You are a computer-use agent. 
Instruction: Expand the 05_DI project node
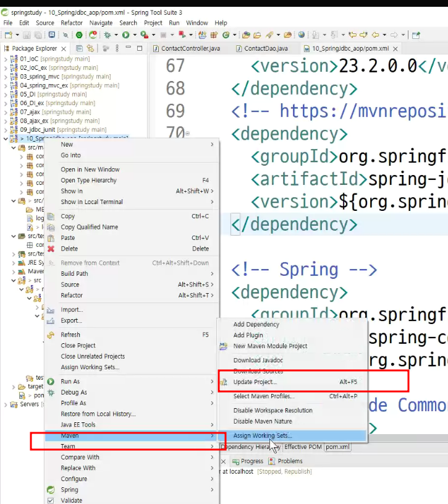[6, 95]
